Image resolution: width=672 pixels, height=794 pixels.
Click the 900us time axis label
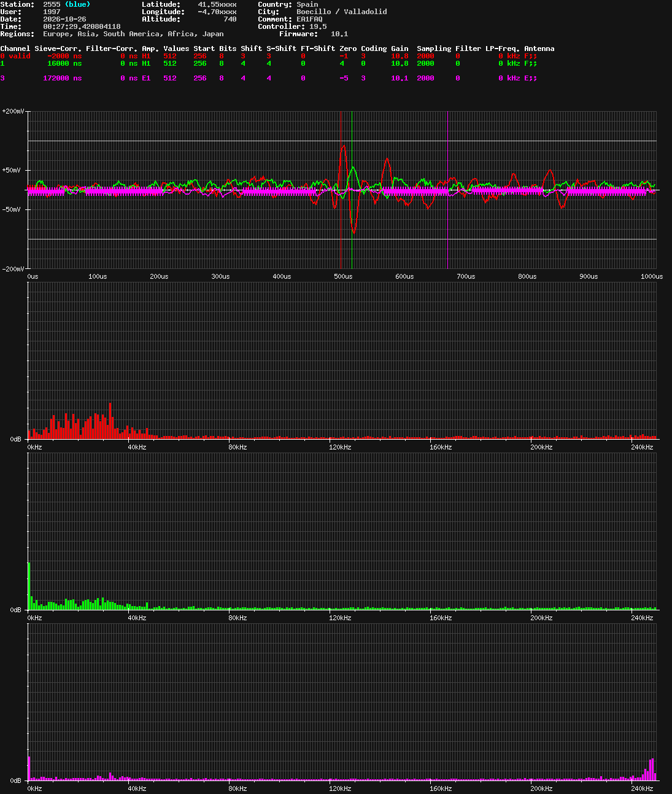[x=589, y=276]
